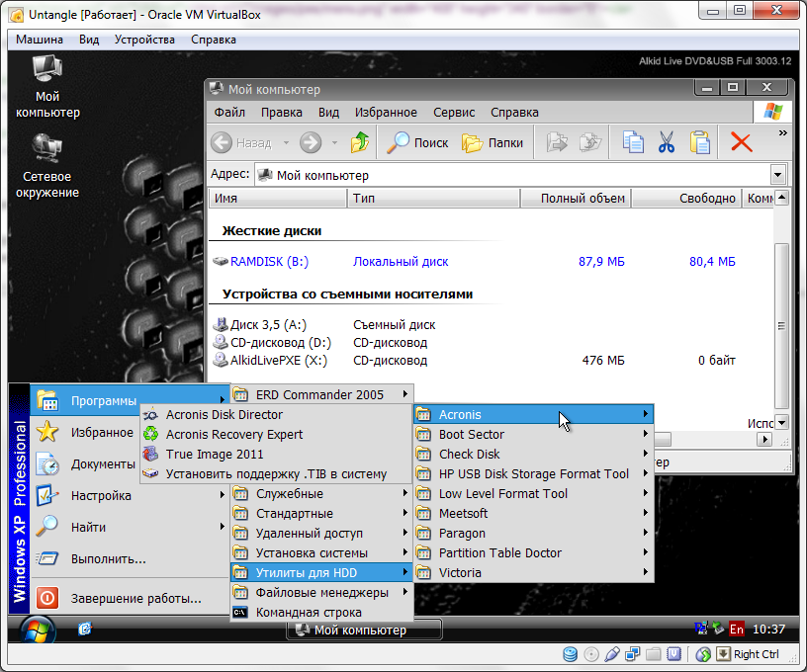Image resolution: width=807 pixels, height=672 pixels.
Task: Expand HP USB Disk Storage Format Tool
Action: (534, 474)
